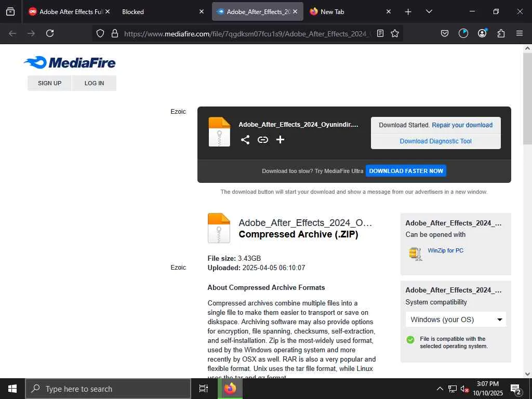The width and height of the screenshot is (532, 399).
Task: Click the SIGN UP button
Action: click(x=49, y=83)
